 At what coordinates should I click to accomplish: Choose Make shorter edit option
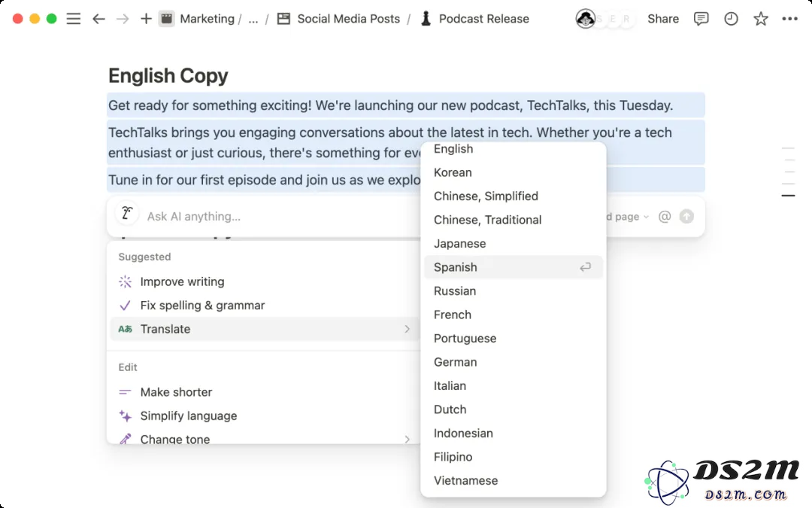[x=265, y=392]
